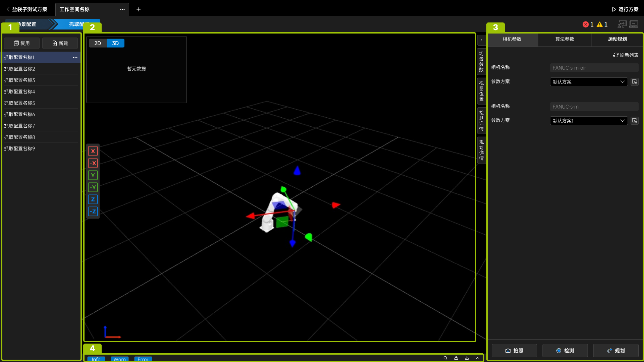Click the clear log broom icon
This screenshot has height=362, width=644.
(x=456, y=358)
